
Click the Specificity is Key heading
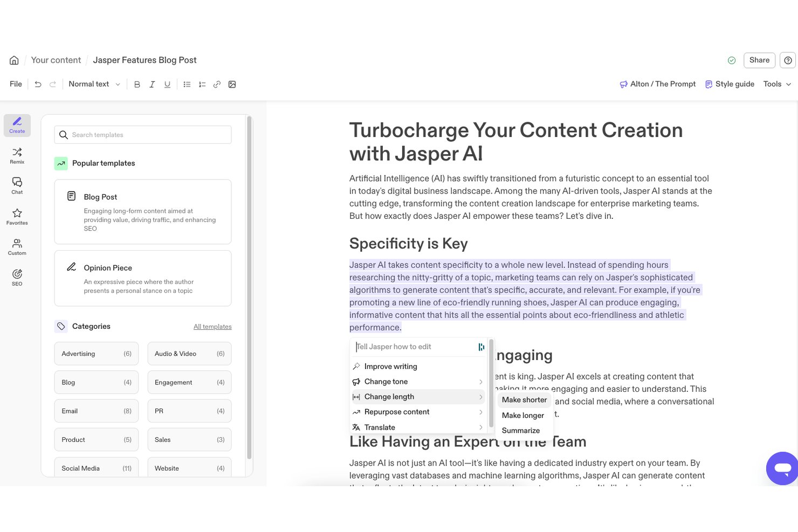[x=409, y=244]
